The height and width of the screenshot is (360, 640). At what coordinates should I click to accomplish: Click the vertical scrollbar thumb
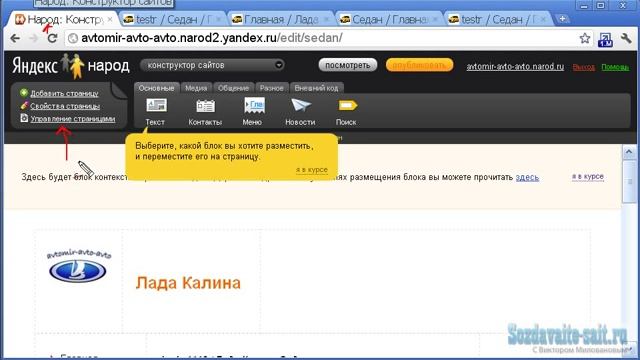(x=629, y=181)
